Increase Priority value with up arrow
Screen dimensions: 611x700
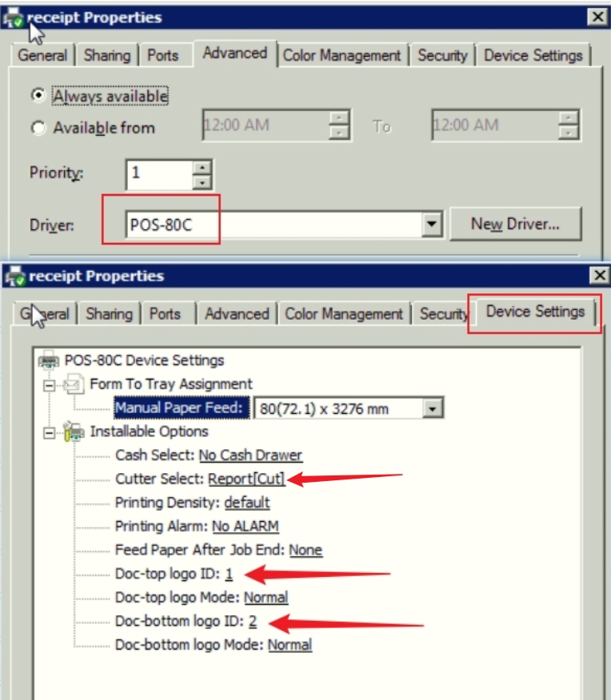click(202, 168)
